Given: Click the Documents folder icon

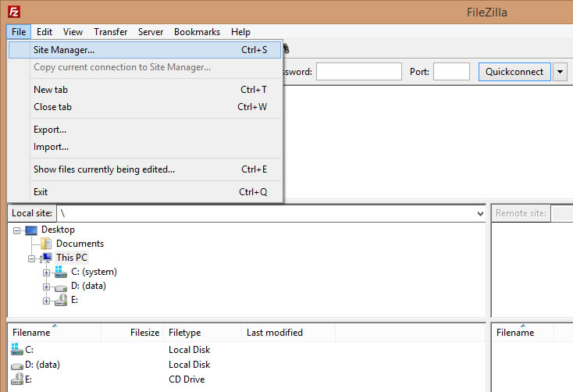Looking at the screenshot, I should pos(46,244).
